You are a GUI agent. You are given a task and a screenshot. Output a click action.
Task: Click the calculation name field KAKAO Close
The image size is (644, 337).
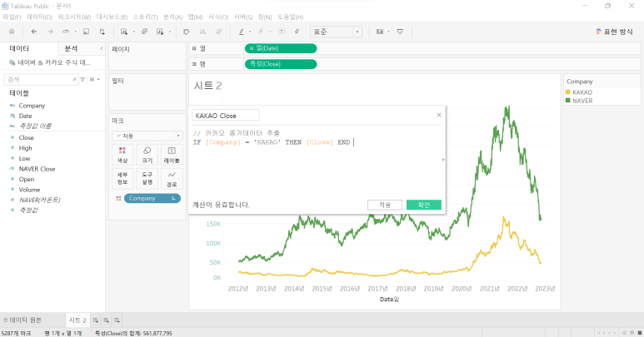click(x=226, y=115)
